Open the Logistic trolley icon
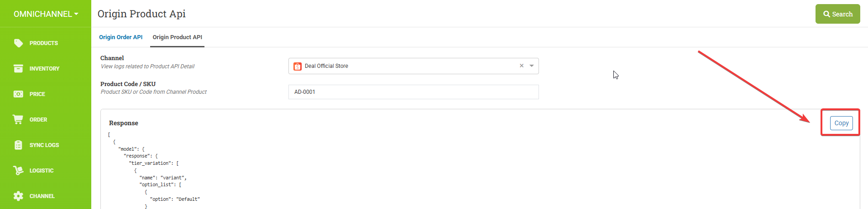 click(18, 170)
